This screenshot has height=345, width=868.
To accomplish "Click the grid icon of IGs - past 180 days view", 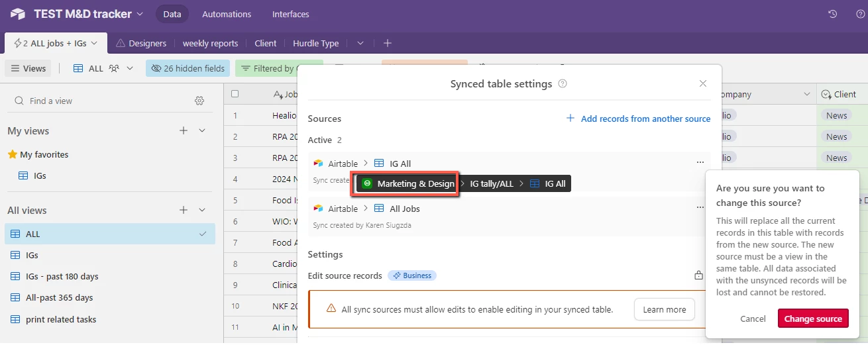I will 15,276.
